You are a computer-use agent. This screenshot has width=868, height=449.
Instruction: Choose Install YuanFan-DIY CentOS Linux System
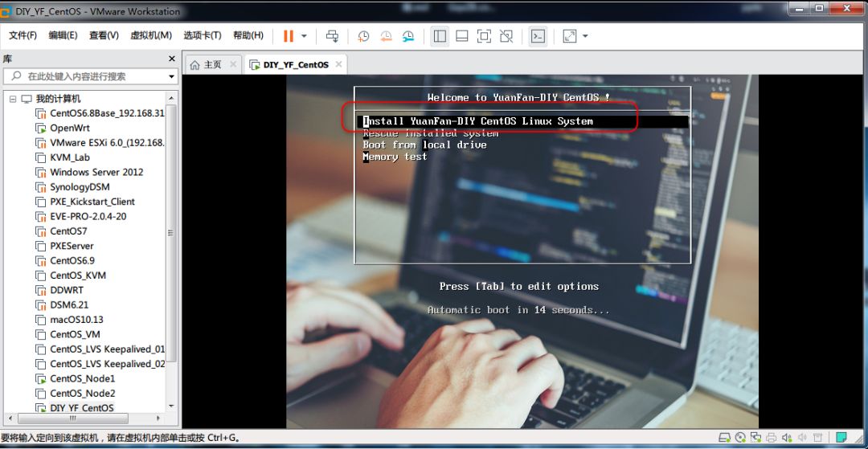click(x=478, y=121)
